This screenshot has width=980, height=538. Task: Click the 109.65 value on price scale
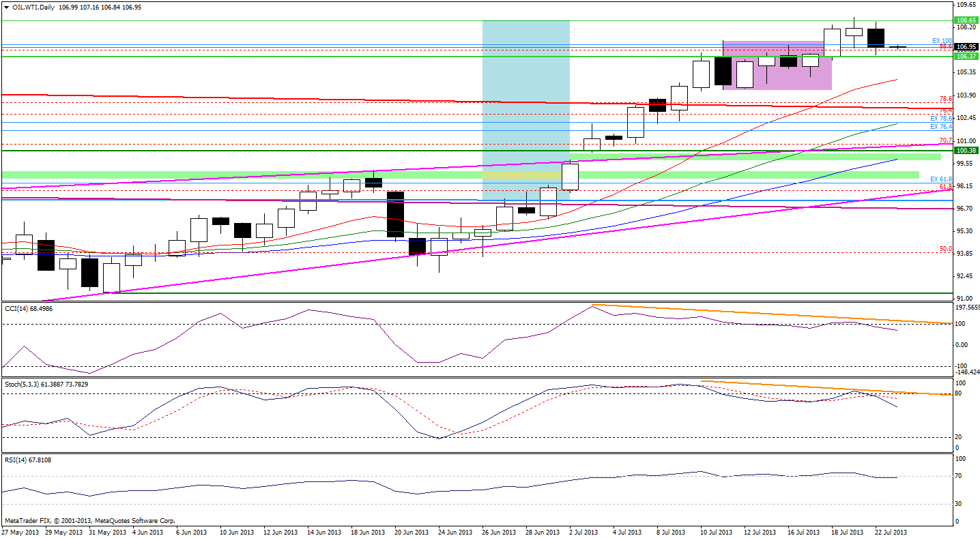point(966,4)
